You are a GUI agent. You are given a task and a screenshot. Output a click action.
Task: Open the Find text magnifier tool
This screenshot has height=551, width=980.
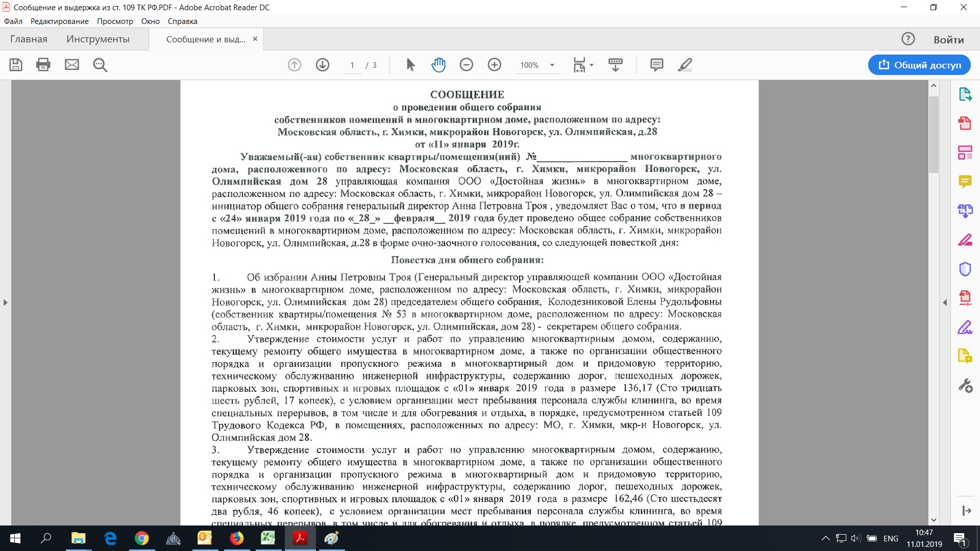pyautogui.click(x=100, y=65)
